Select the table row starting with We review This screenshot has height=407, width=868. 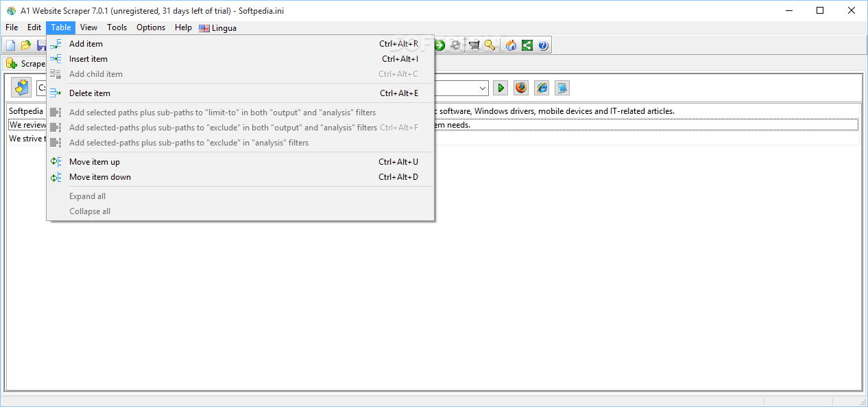tap(433, 125)
